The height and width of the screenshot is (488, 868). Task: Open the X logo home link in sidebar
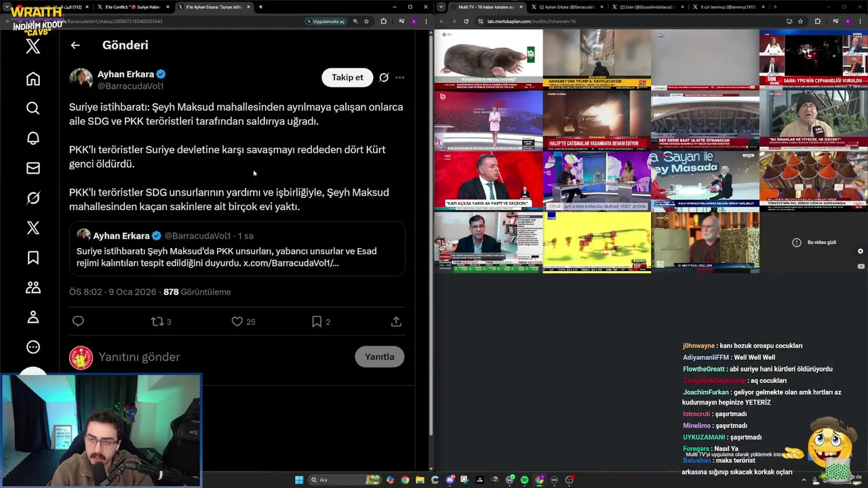click(33, 46)
